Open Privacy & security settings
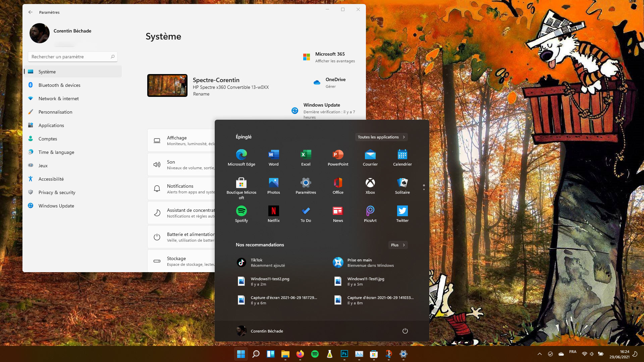The height and width of the screenshot is (362, 644). click(x=73, y=192)
